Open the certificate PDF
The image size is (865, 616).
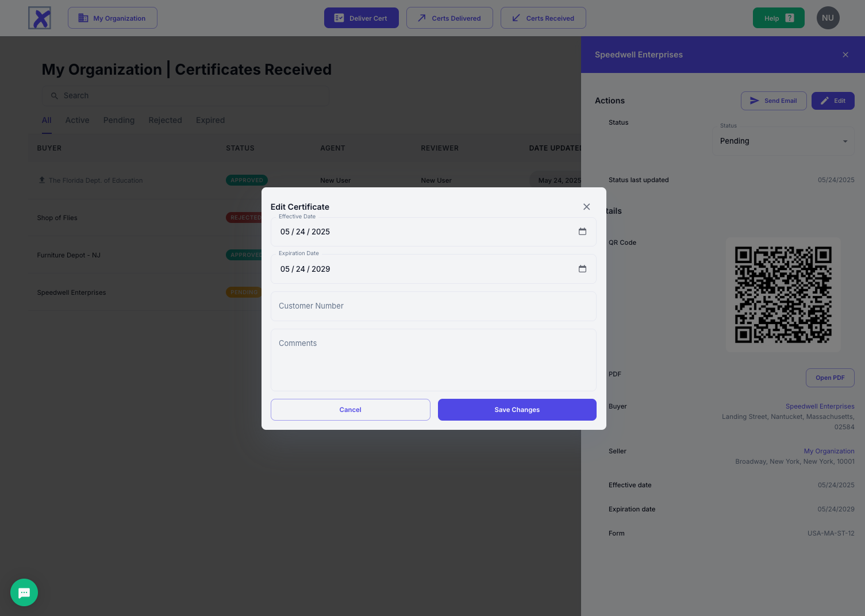830,378
